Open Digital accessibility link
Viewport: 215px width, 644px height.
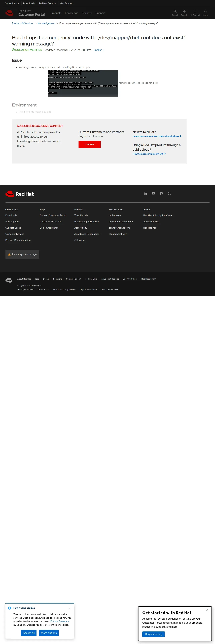[88, 290]
